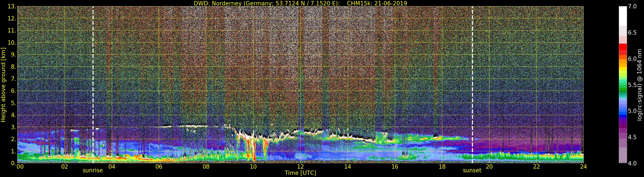Click the 12 tick on the time axis
The height and width of the screenshot is (177, 644).
coord(300,167)
